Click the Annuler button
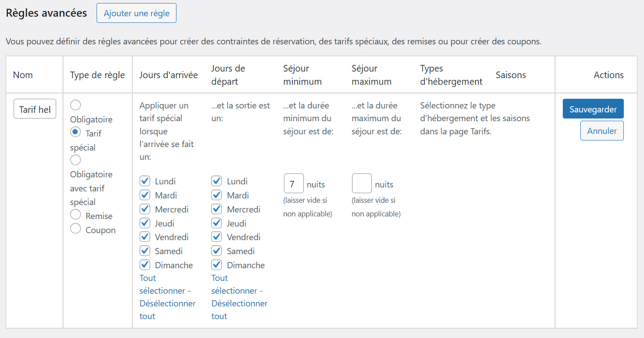Screen dimensions: 644x338 tap(602, 131)
